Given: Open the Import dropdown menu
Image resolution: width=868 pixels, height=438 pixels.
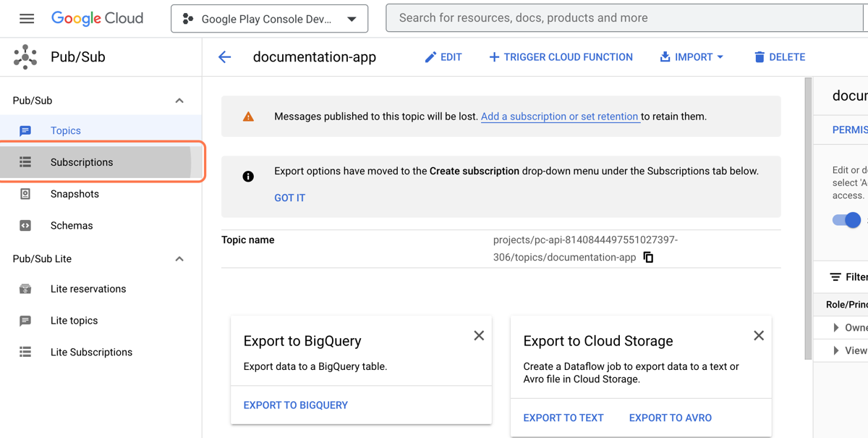Looking at the screenshot, I should click(x=692, y=57).
